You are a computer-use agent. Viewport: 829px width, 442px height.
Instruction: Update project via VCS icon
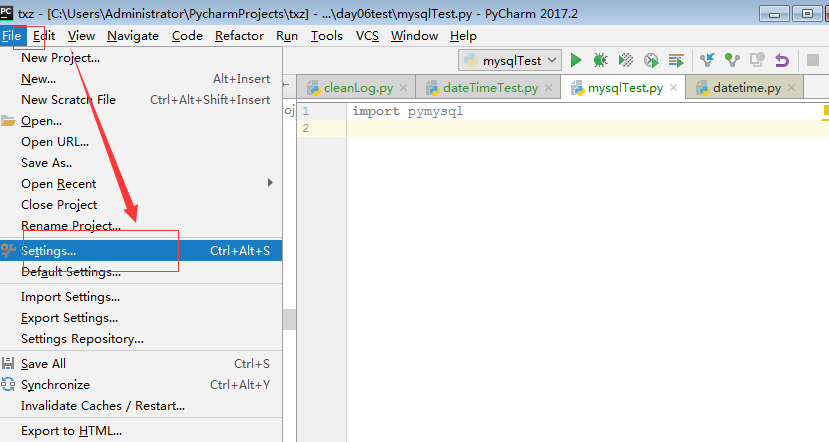[707, 60]
